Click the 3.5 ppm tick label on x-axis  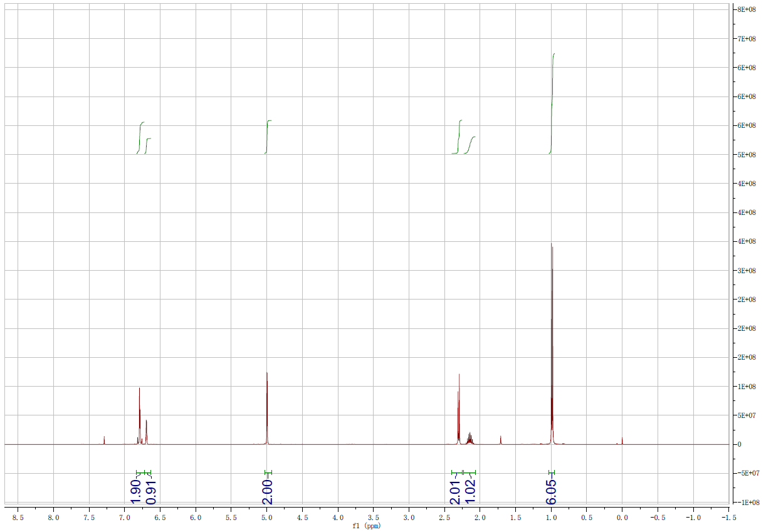pos(372,518)
